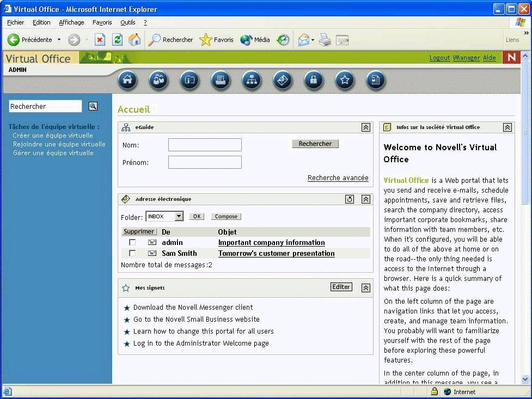Screen dimensions: 532x399
Task: Click the message icon for admin email
Action: 152,242
